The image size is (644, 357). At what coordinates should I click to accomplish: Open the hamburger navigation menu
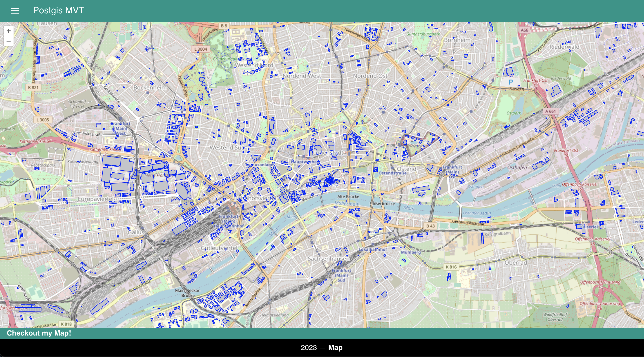(x=15, y=11)
